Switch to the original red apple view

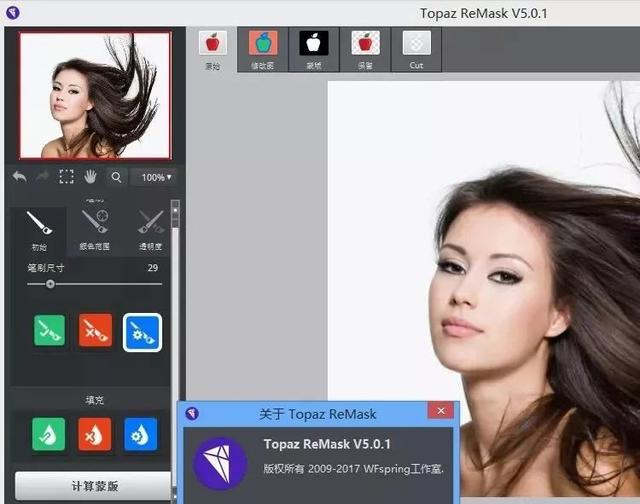213,50
